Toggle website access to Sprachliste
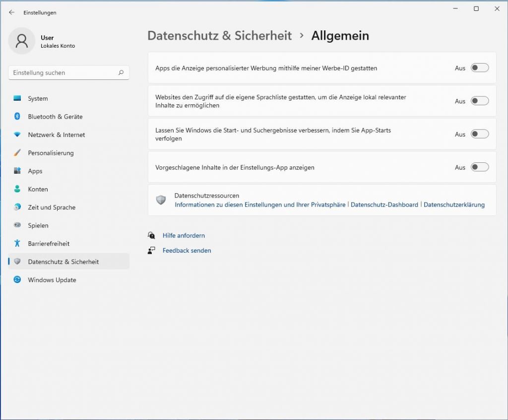The width and height of the screenshot is (508, 420). [480, 101]
